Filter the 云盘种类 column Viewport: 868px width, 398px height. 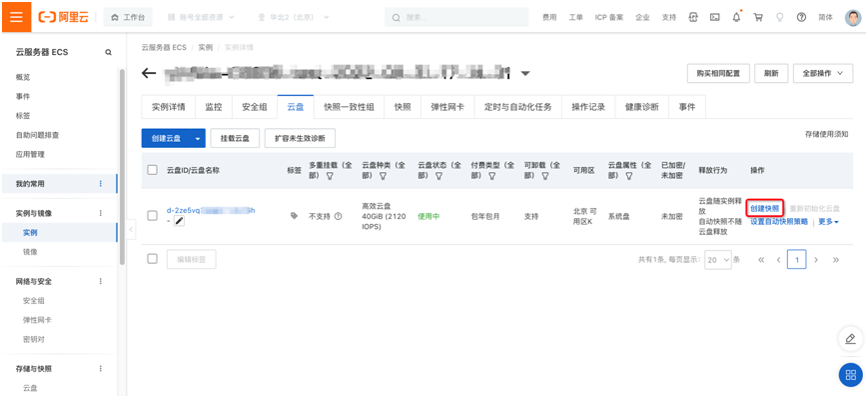click(384, 176)
